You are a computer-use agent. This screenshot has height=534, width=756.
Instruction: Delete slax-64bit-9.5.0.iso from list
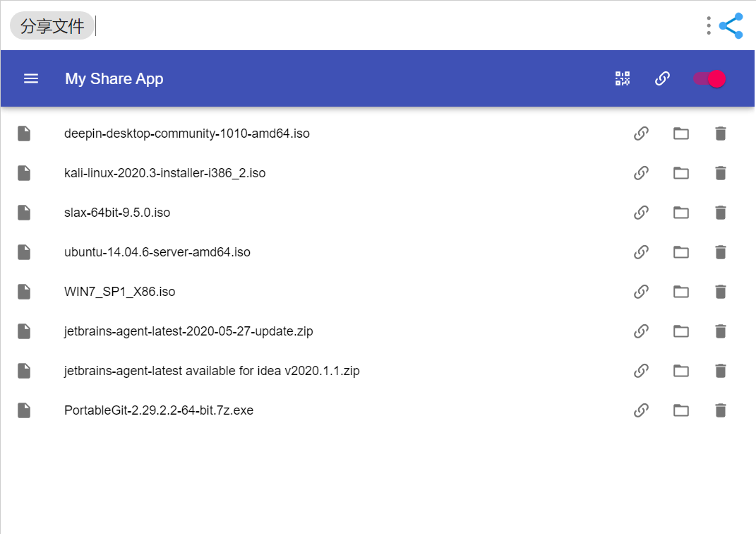[720, 213]
